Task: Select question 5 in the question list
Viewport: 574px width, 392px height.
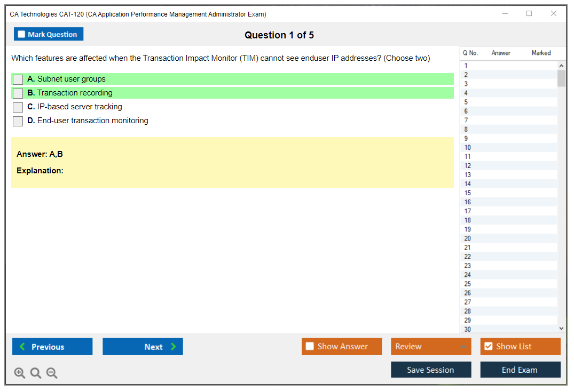Action: [466, 102]
